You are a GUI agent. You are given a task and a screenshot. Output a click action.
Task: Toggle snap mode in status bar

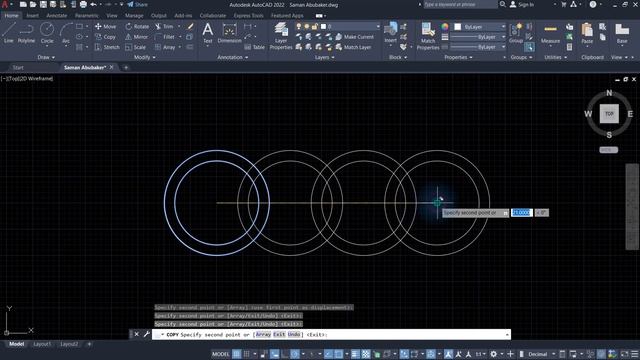pyautogui.click(x=247, y=354)
